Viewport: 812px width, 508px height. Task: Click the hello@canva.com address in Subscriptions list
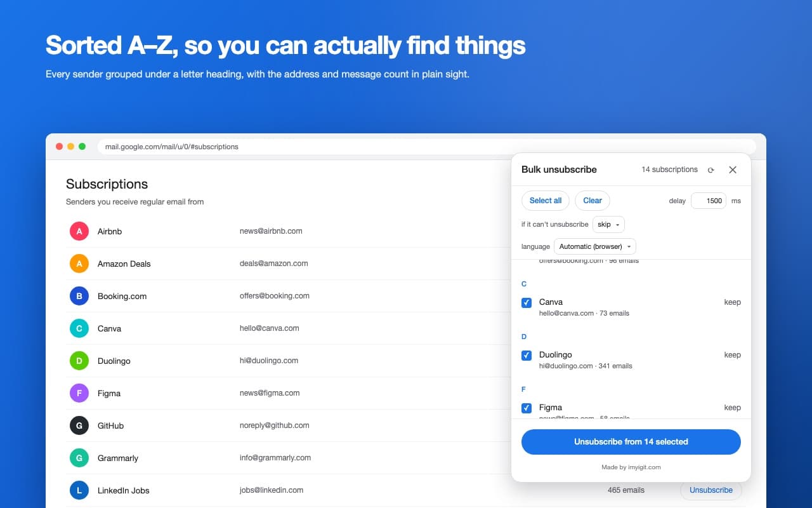click(x=270, y=328)
